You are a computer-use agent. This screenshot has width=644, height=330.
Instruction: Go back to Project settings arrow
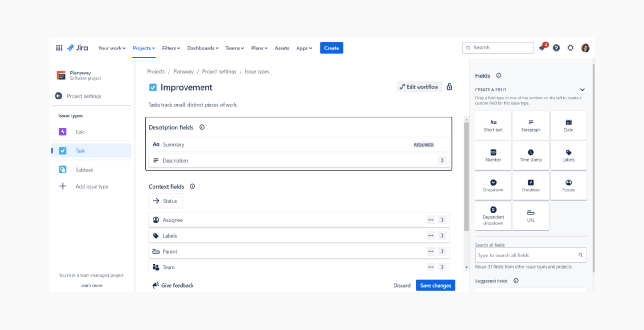tap(58, 96)
